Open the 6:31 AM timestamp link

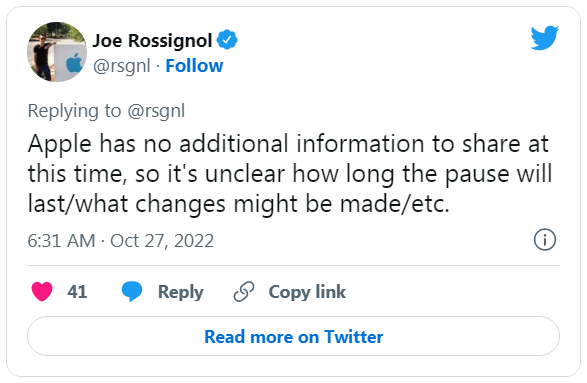pyautogui.click(x=61, y=240)
